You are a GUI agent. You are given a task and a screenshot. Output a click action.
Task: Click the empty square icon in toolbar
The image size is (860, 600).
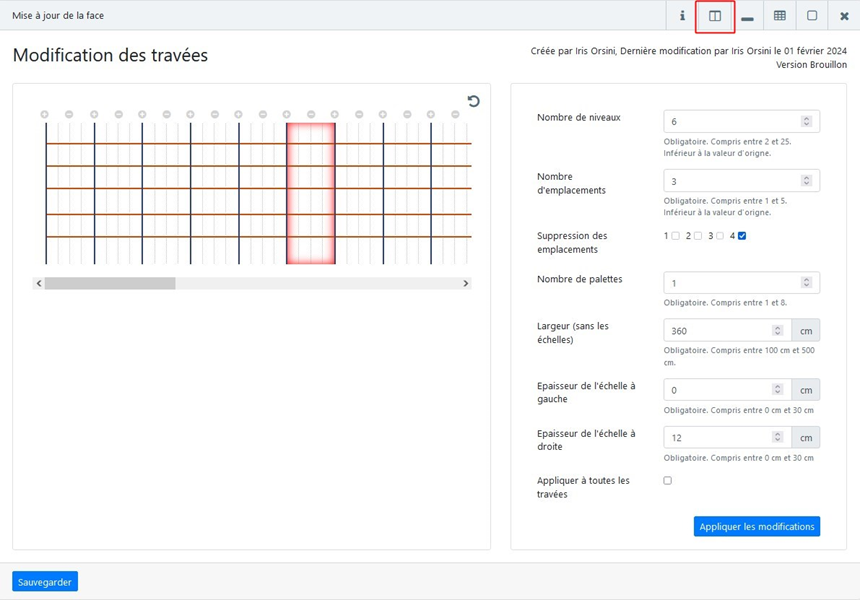coord(812,16)
